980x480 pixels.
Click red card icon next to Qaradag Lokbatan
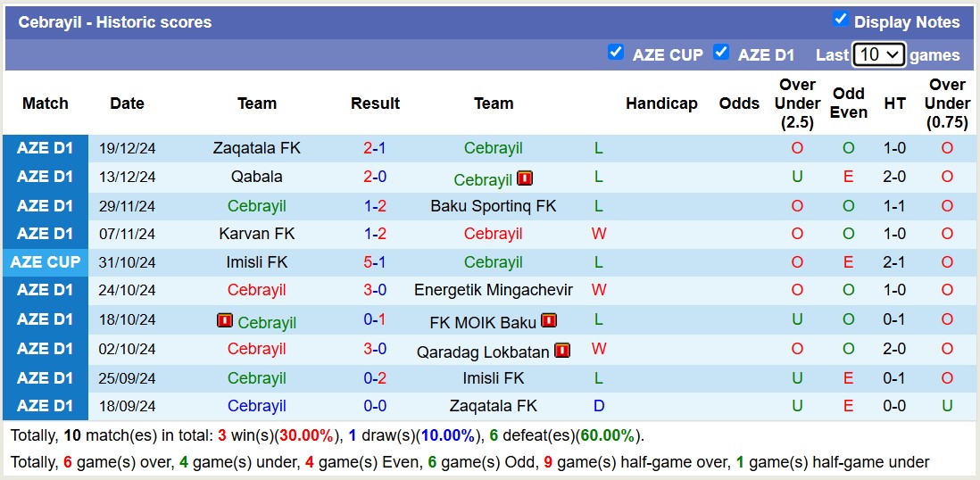point(561,350)
